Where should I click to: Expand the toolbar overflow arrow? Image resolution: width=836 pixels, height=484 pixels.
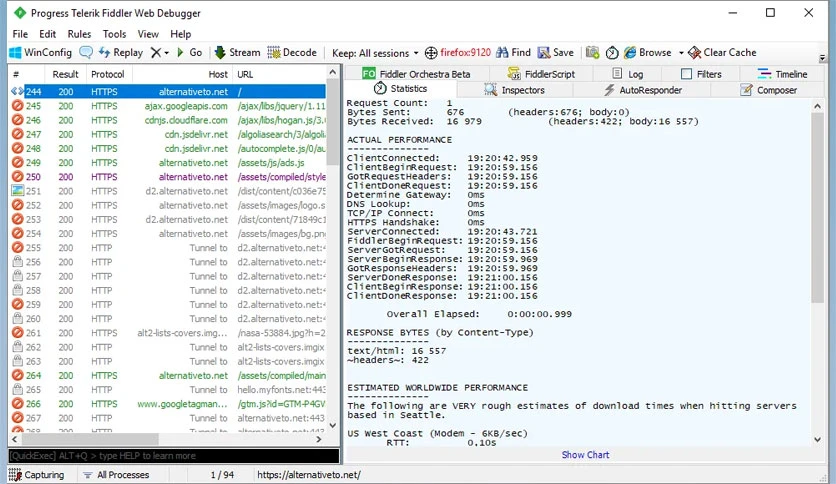pos(822,58)
